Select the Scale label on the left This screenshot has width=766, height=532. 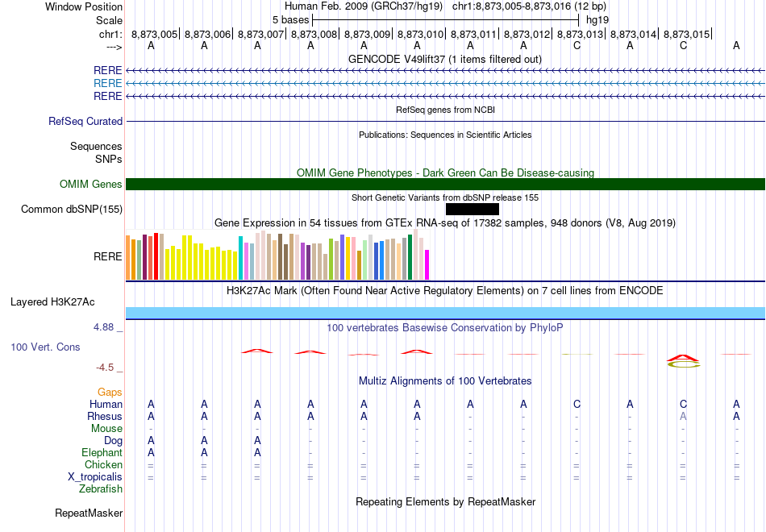pyautogui.click(x=109, y=20)
